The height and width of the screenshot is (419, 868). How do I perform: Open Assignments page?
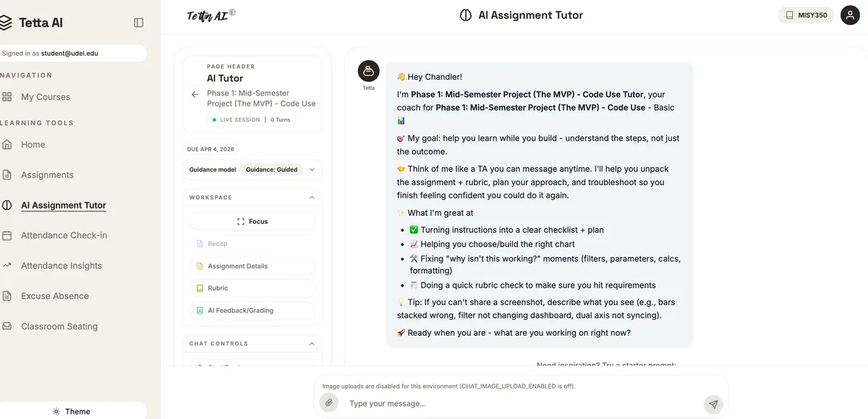pyautogui.click(x=47, y=175)
